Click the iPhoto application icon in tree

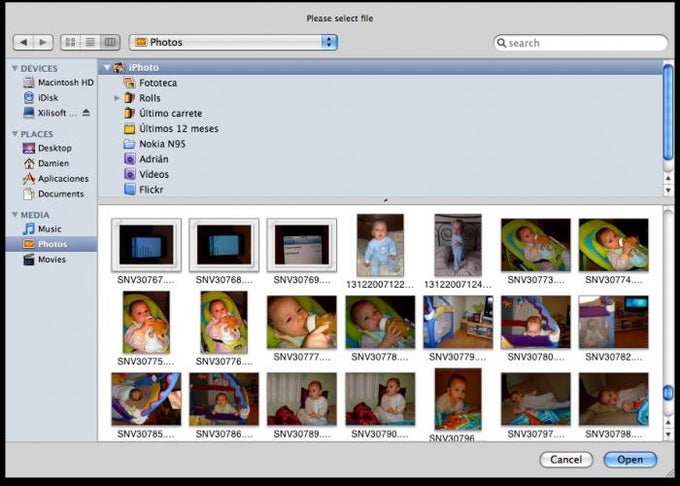pos(119,67)
